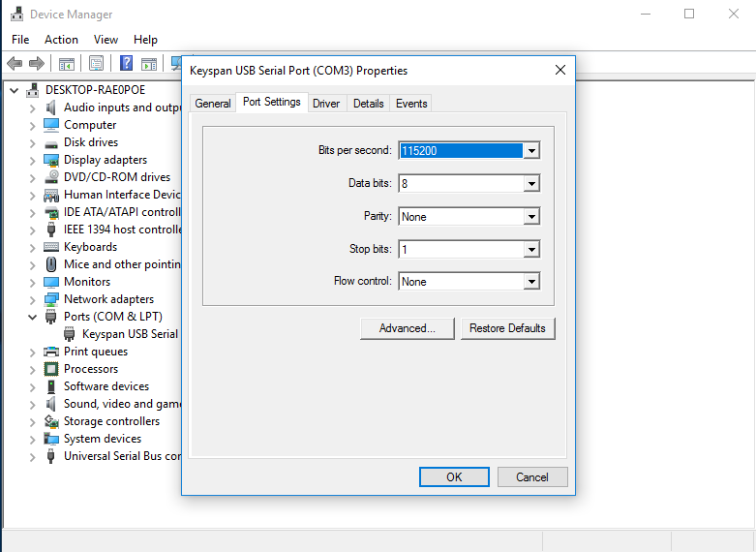Click the Advanced... button
The width and height of the screenshot is (756, 552).
[407, 328]
